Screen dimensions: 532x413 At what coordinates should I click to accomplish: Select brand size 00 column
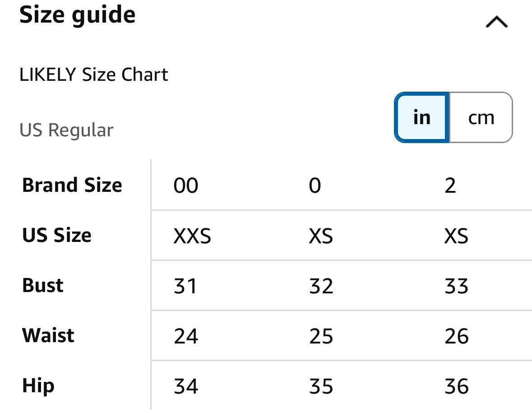(x=185, y=186)
